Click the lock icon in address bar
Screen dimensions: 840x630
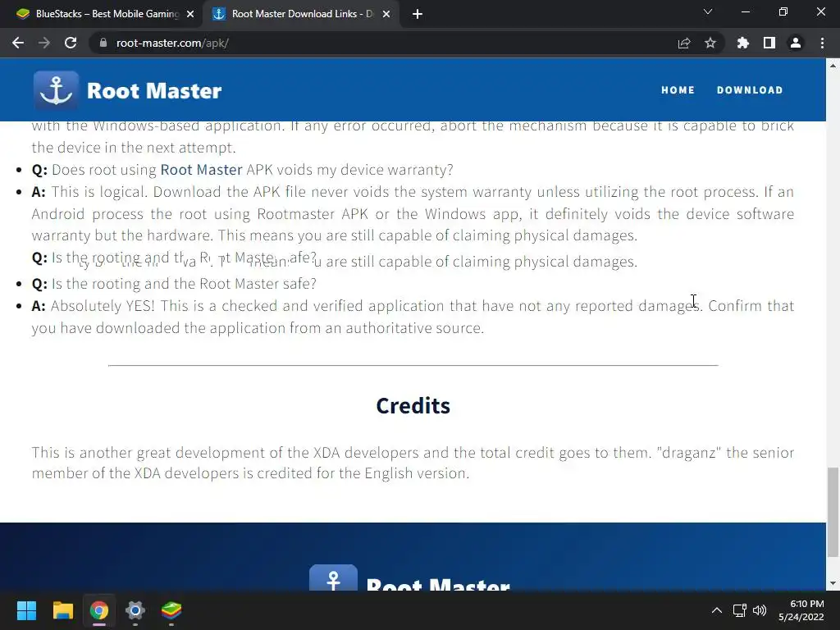point(103,43)
